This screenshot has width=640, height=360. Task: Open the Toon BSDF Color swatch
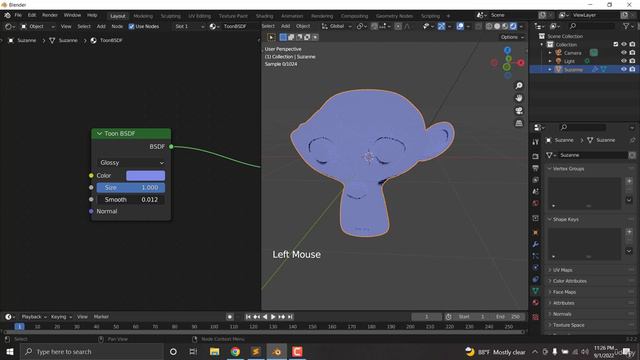(x=145, y=176)
